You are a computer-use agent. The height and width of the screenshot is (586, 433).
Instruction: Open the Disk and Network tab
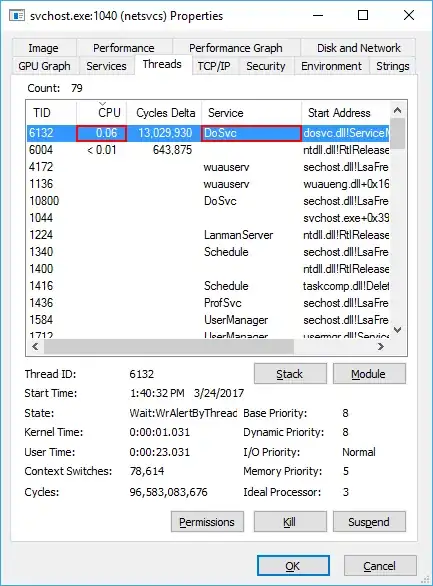(359, 48)
